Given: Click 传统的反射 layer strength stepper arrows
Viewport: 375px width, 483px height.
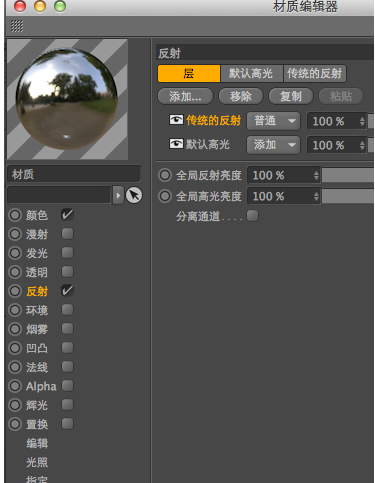Looking at the screenshot, I should 362,121.
